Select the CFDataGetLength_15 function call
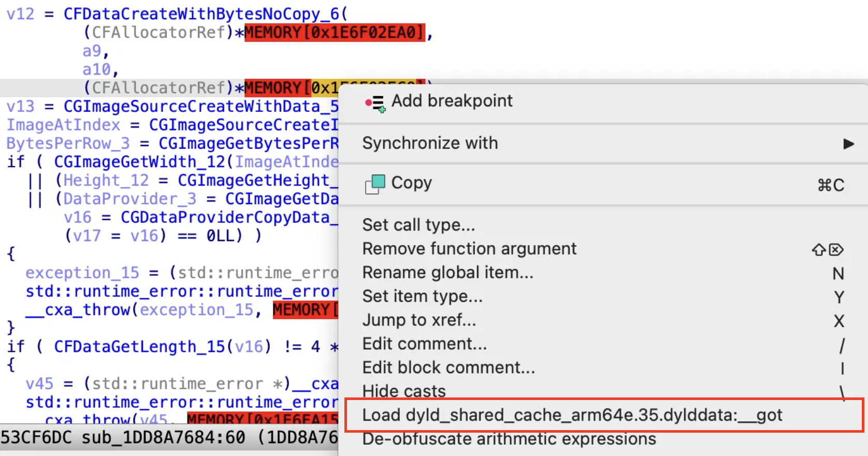The height and width of the screenshot is (456, 868). point(139,347)
